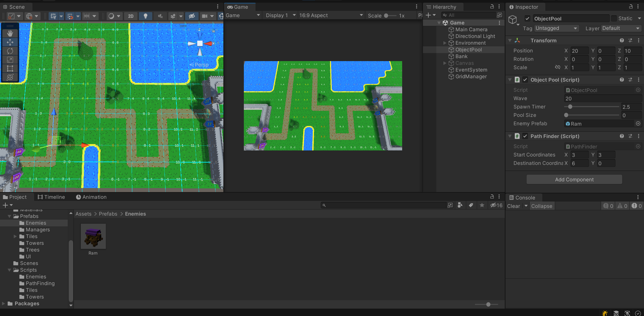Toggle console info message filter
The width and height of the screenshot is (644, 316).
click(x=608, y=206)
